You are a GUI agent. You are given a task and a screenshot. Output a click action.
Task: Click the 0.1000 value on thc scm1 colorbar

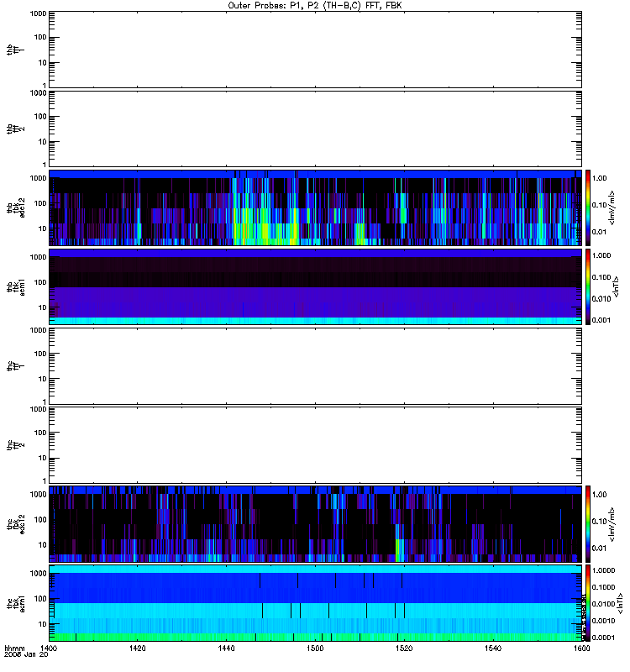point(603,587)
